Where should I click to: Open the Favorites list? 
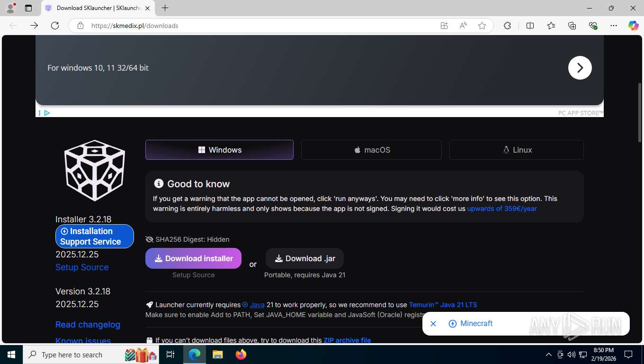[551, 26]
